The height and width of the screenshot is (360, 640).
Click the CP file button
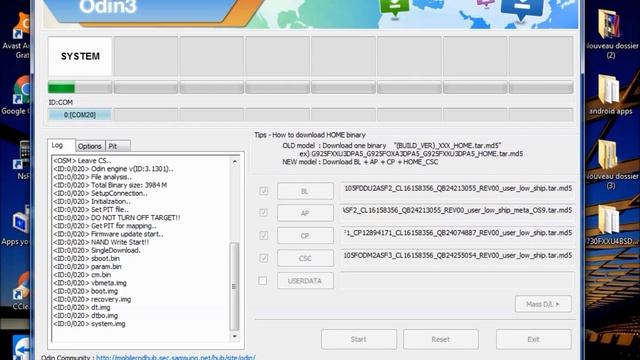[305, 236]
